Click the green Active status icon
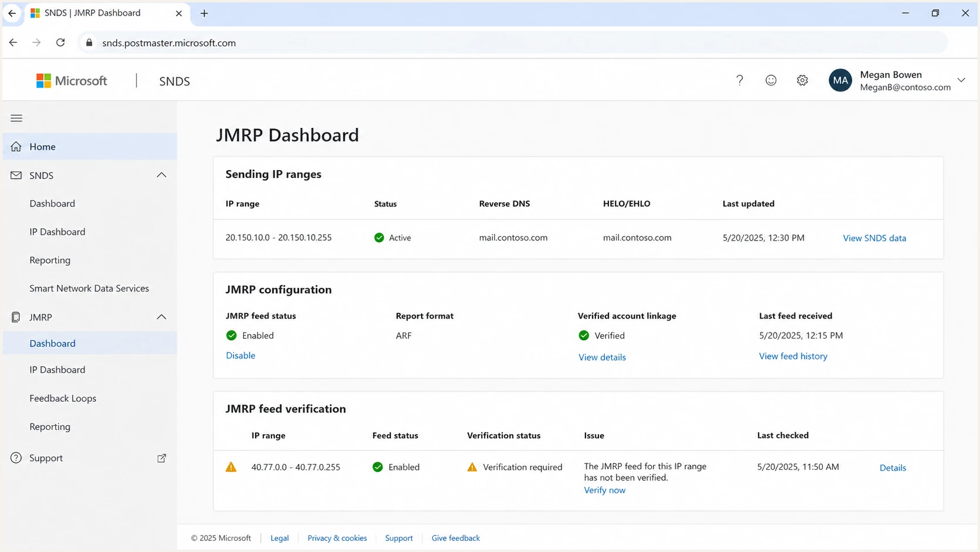 379,238
